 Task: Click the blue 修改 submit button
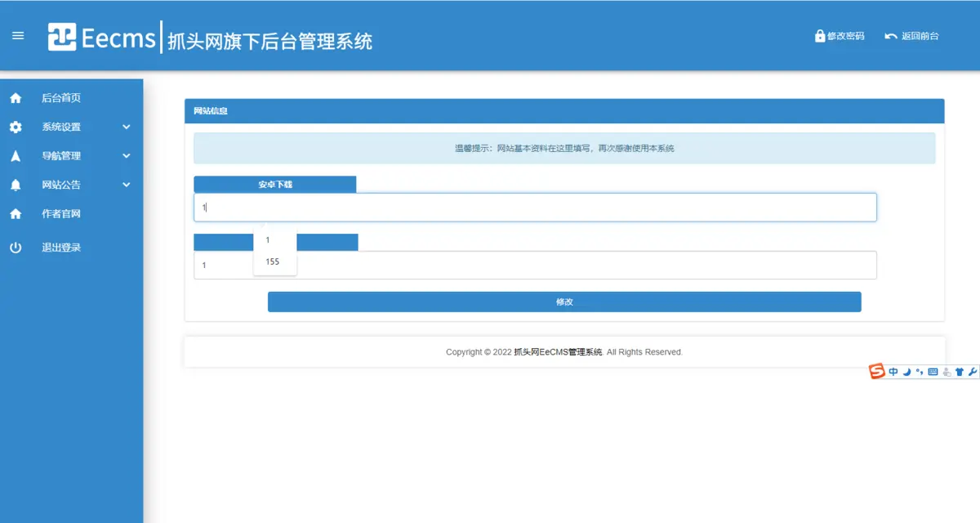tap(564, 302)
